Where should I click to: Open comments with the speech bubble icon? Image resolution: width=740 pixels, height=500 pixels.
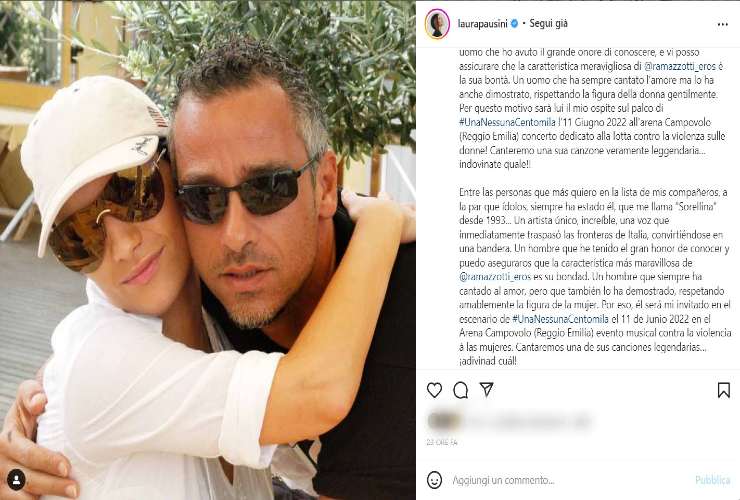click(x=461, y=390)
